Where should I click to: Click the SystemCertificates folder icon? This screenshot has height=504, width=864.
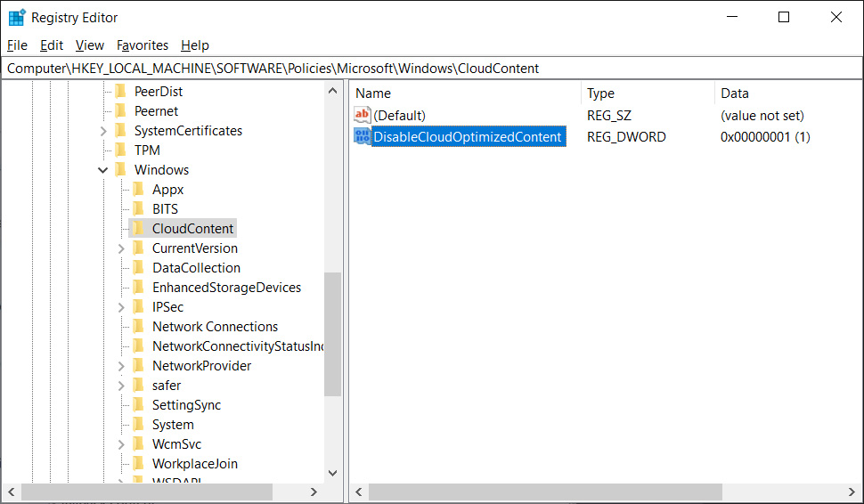120,131
